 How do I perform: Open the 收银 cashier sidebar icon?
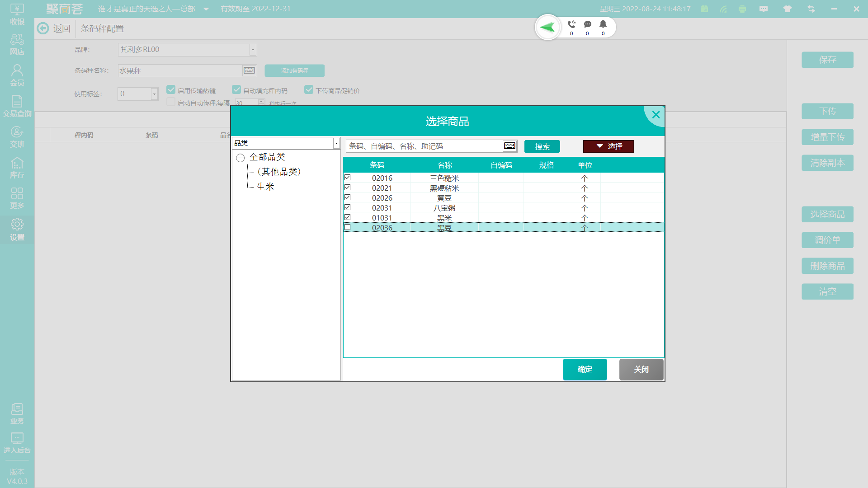point(17,14)
